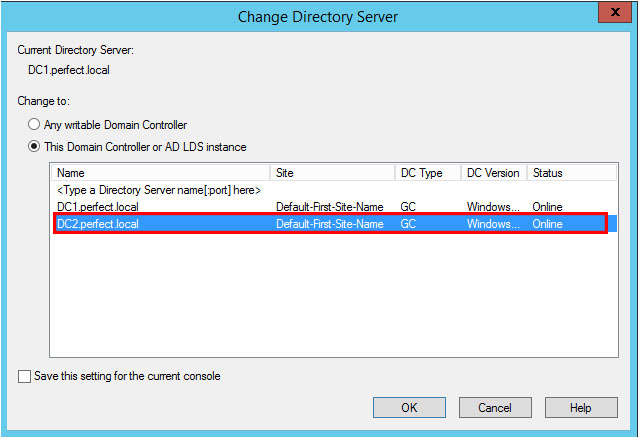This screenshot has height=438, width=639.
Task: Click GC type cell in DC2 row
Action: coord(408,224)
